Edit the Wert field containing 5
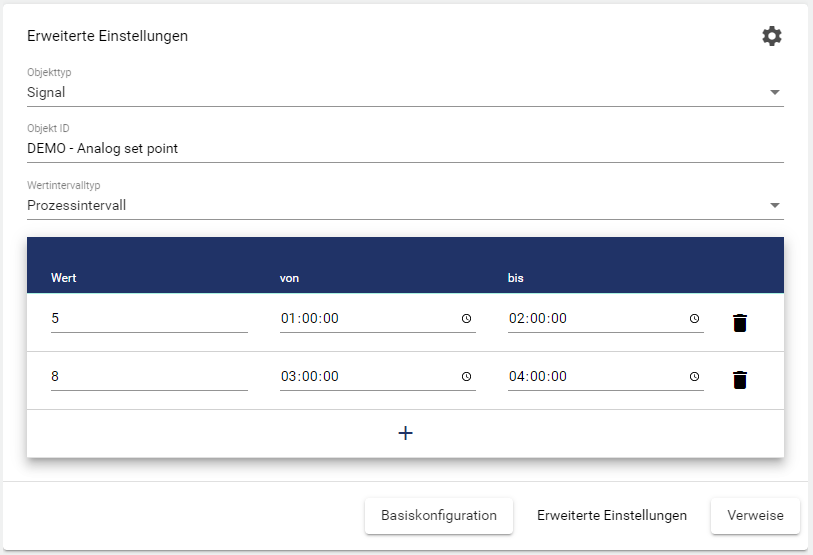 coord(148,319)
